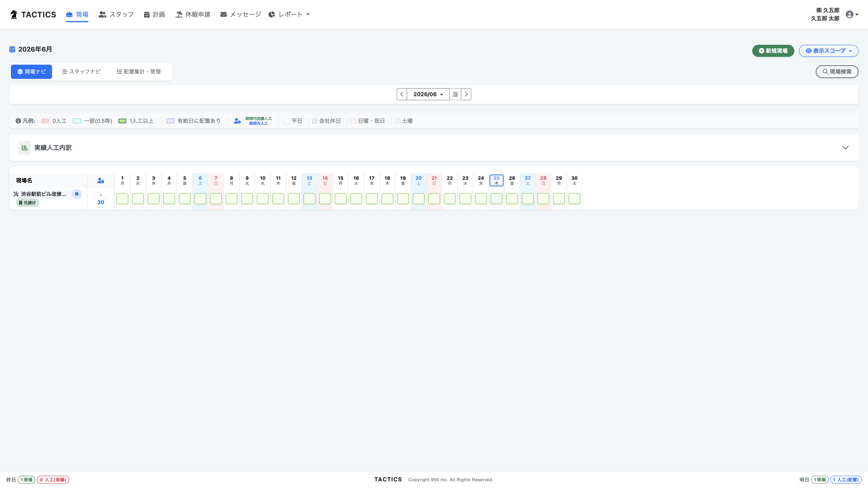This screenshot has width=868, height=488.
Task: Select the highlighted day 25 header
Action: point(496,181)
